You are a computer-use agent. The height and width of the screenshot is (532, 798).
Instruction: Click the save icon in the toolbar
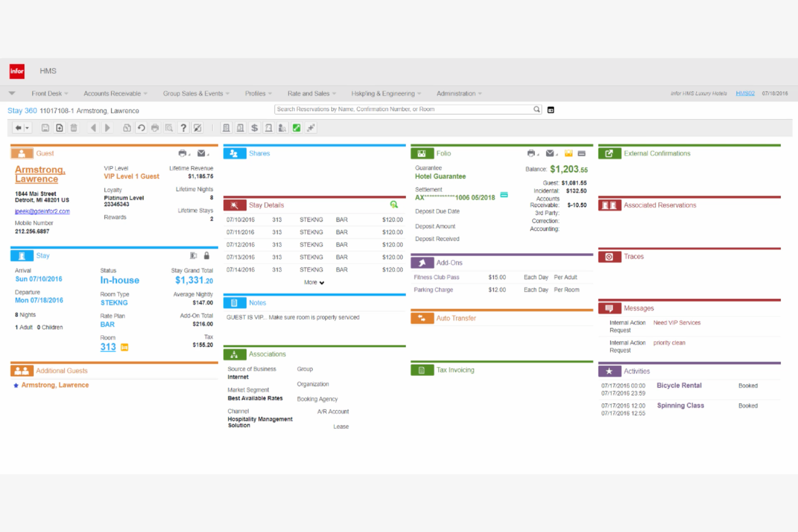tap(46, 128)
